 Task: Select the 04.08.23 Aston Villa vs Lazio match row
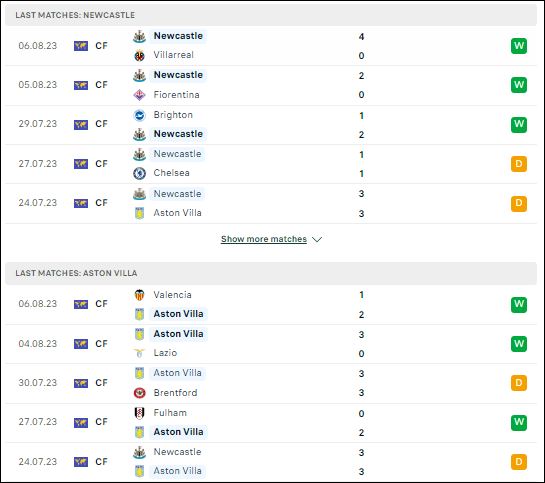271,344
